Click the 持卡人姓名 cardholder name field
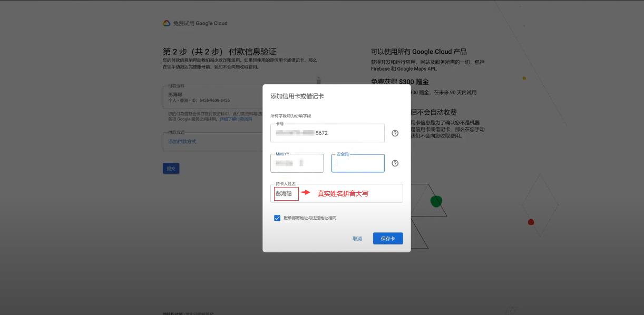The height and width of the screenshot is (315, 644). coord(336,193)
